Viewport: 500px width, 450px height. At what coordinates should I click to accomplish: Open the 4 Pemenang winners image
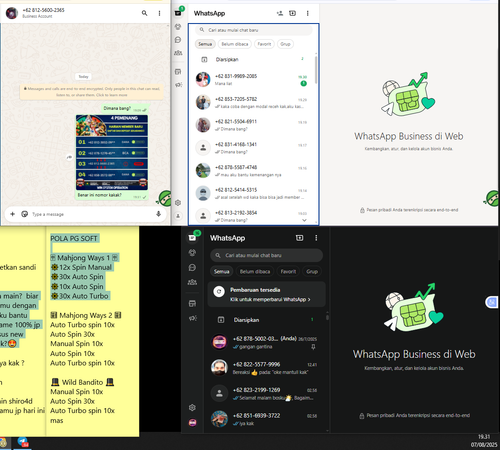(112, 152)
